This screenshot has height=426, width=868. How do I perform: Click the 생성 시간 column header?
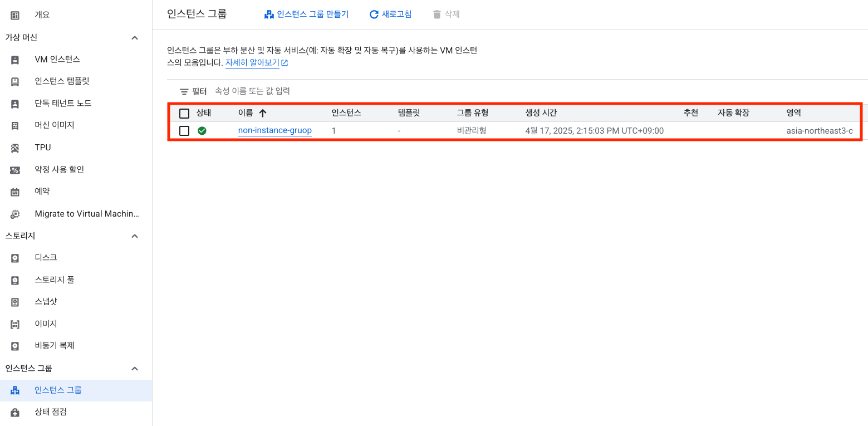pos(541,112)
